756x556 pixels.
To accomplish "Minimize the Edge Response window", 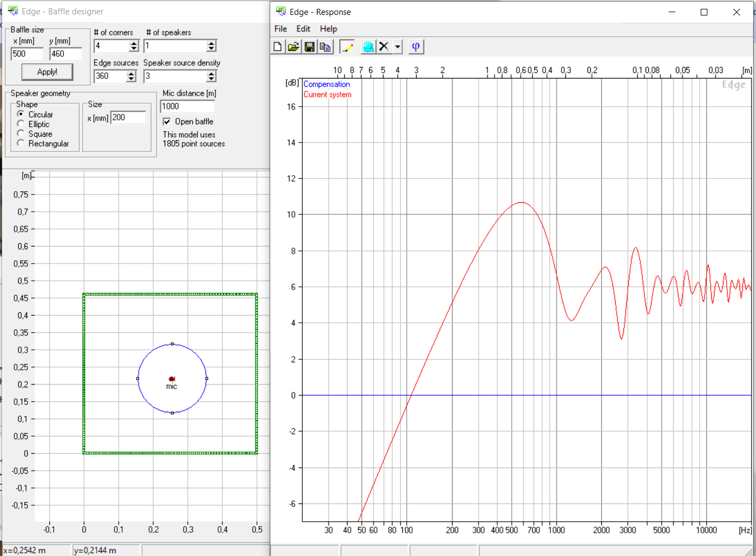I will click(x=672, y=12).
